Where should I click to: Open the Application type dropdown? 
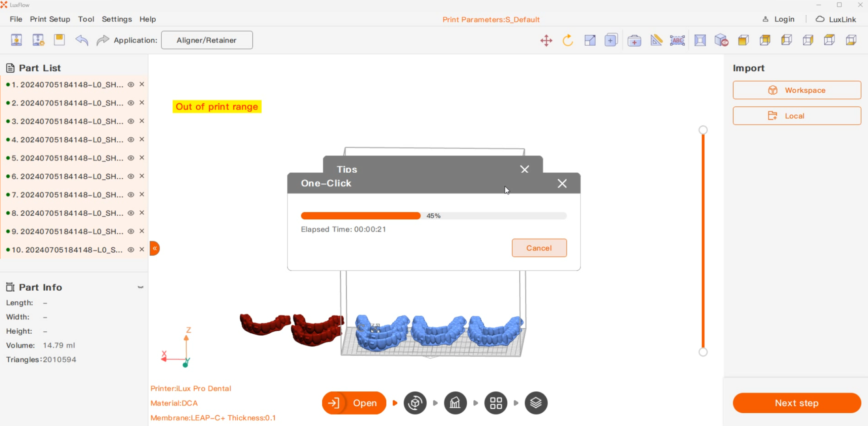(x=207, y=40)
